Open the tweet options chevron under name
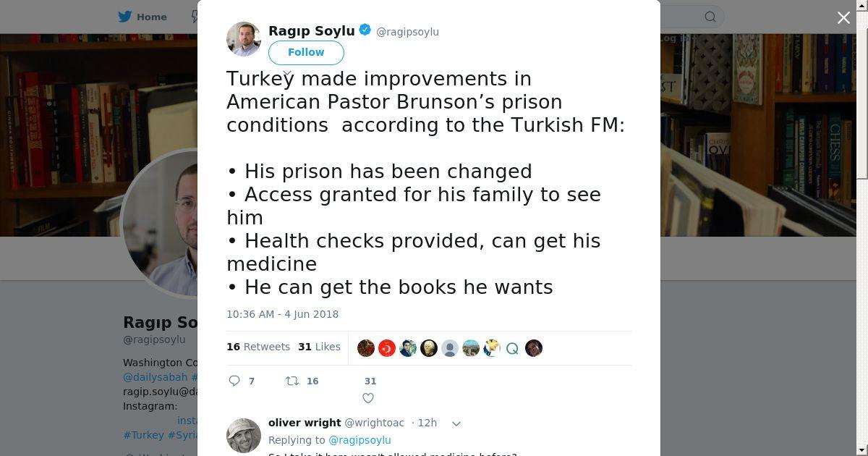The height and width of the screenshot is (456, 868). coord(288,74)
